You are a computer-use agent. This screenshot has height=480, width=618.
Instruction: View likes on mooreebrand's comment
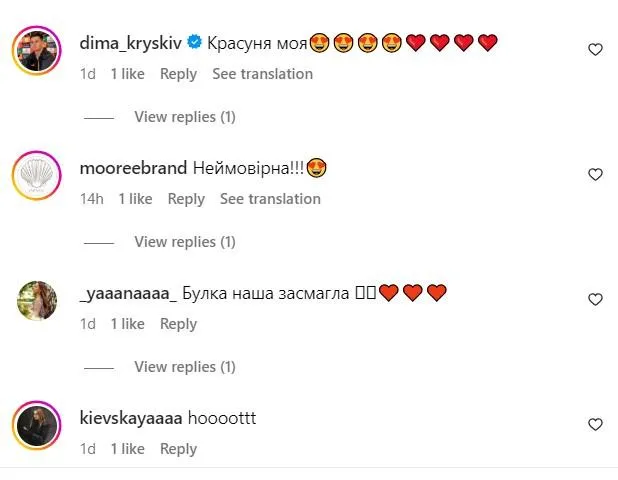(x=135, y=199)
